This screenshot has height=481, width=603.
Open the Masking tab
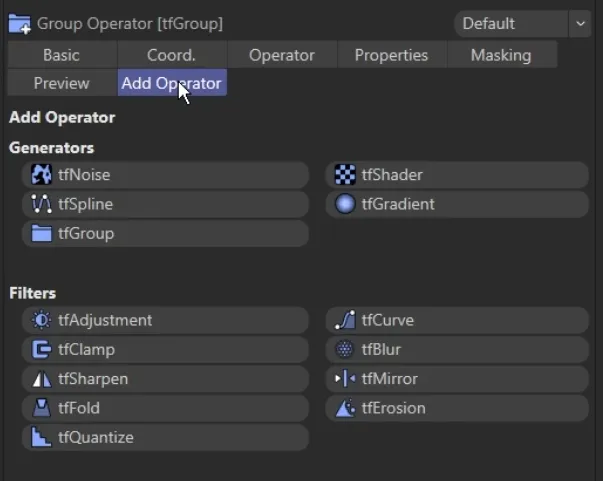pos(501,55)
